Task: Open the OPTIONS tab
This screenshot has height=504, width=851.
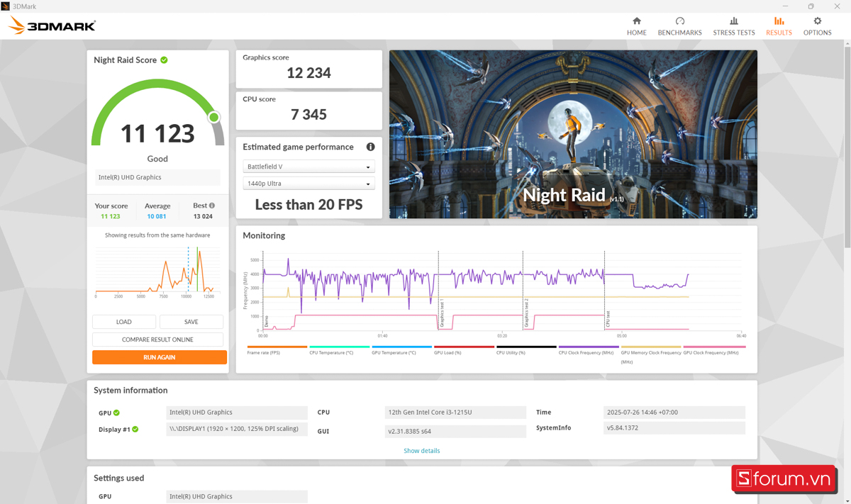Action: tap(817, 26)
